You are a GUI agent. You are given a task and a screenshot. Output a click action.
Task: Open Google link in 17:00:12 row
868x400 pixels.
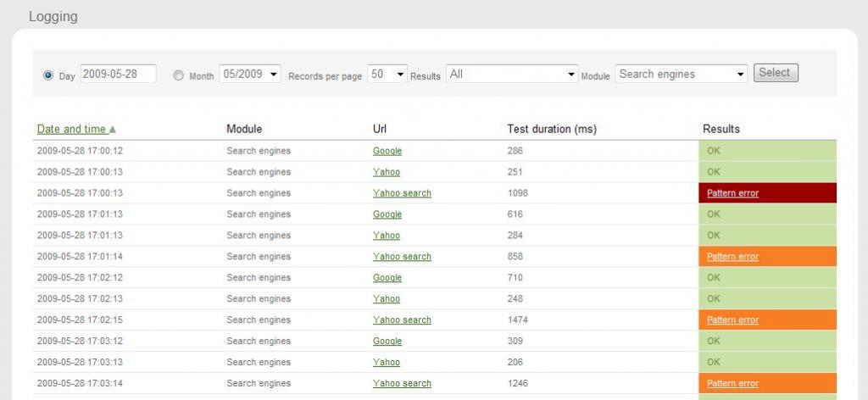pyautogui.click(x=387, y=151)
